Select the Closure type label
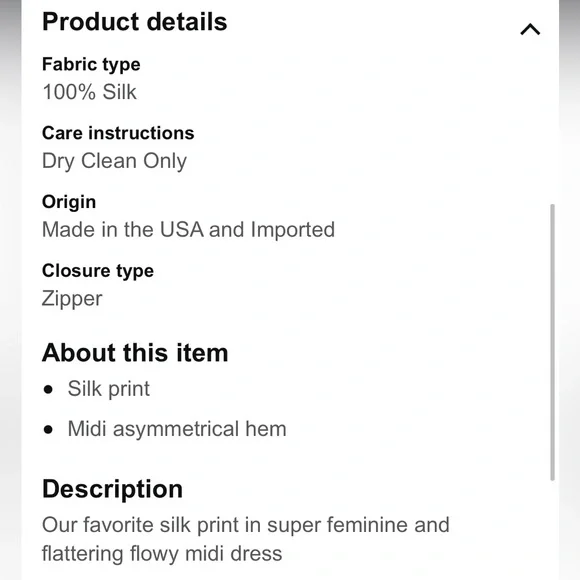Screen dimensions: 580x580 pos(98,271)
